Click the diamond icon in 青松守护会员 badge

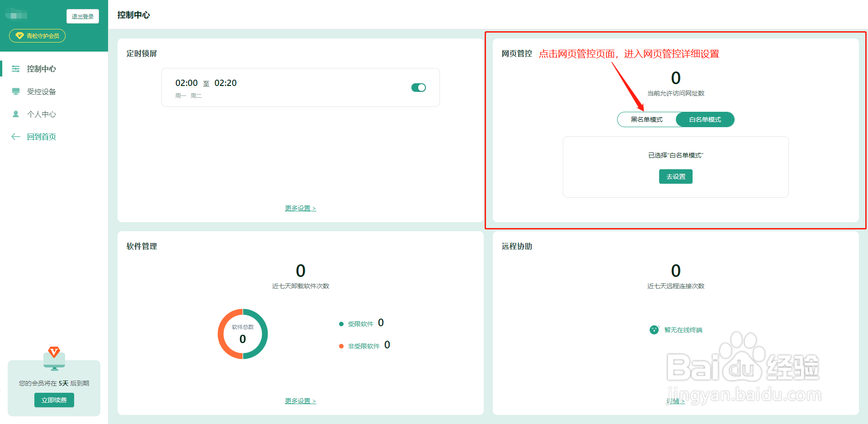click(19, 36)
